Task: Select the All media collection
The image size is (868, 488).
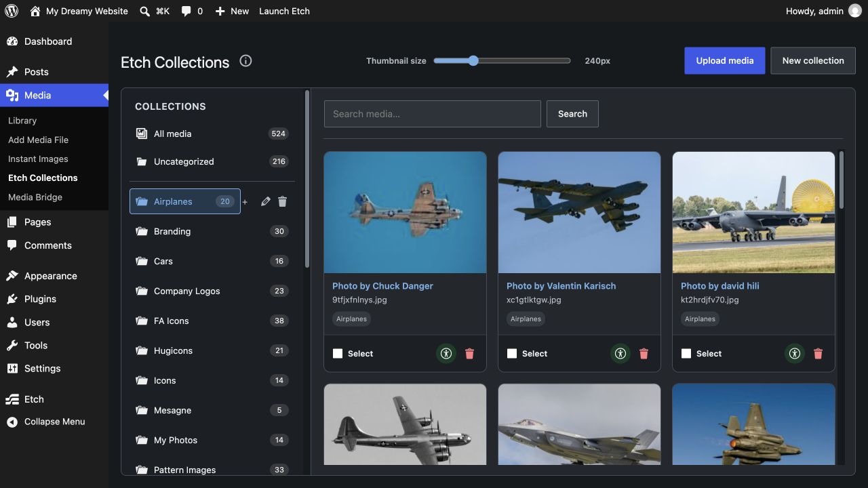Action: tap(212, 134)
